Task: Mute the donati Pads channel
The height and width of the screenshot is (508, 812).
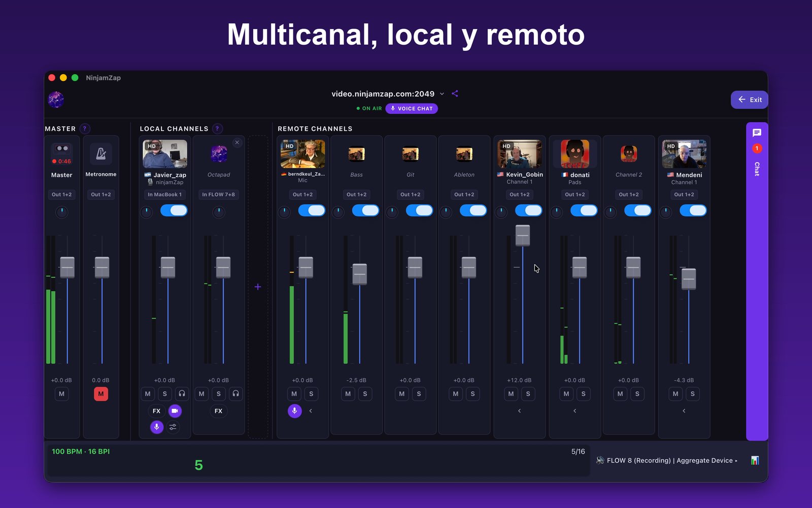Action: pyautogui.click(x=566, y=394)
